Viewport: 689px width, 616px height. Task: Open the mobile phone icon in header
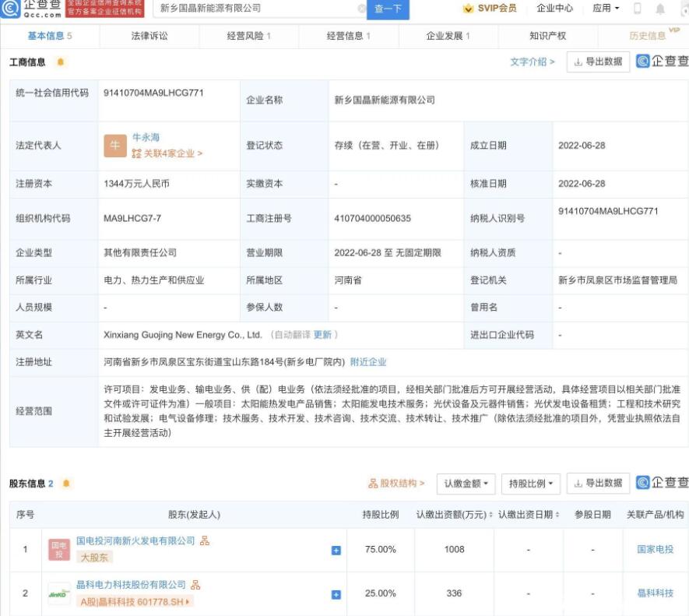tap(638, 9)
